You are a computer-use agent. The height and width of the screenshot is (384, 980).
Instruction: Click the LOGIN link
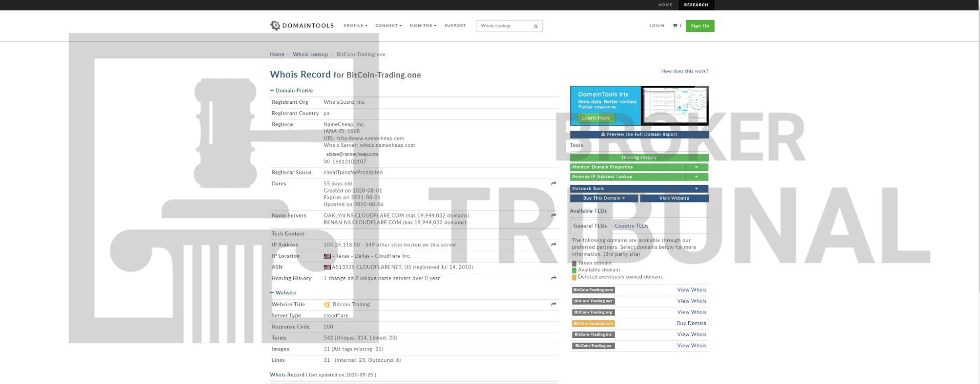point(657,25)
